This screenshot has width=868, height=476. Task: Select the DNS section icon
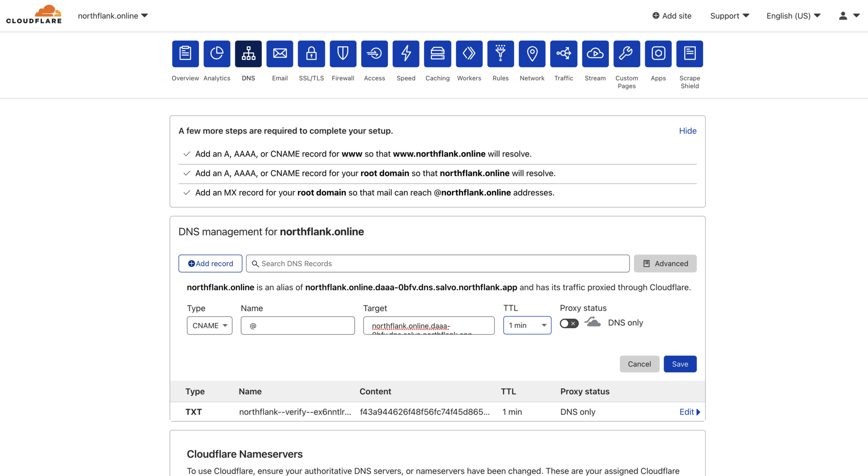coord(248,54)
